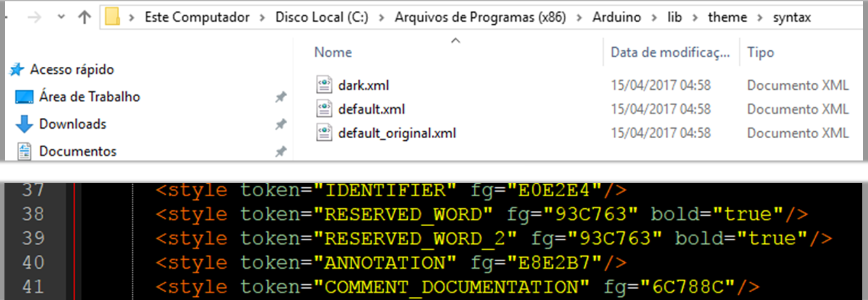
Task: Click the Data de modificação column header
Action: tap(670, 52)
